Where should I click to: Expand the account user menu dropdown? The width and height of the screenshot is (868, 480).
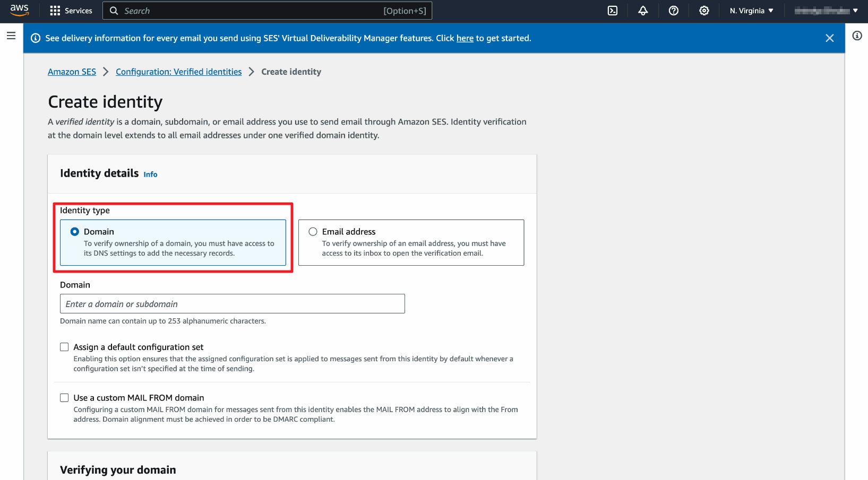(x=826, y=11)
